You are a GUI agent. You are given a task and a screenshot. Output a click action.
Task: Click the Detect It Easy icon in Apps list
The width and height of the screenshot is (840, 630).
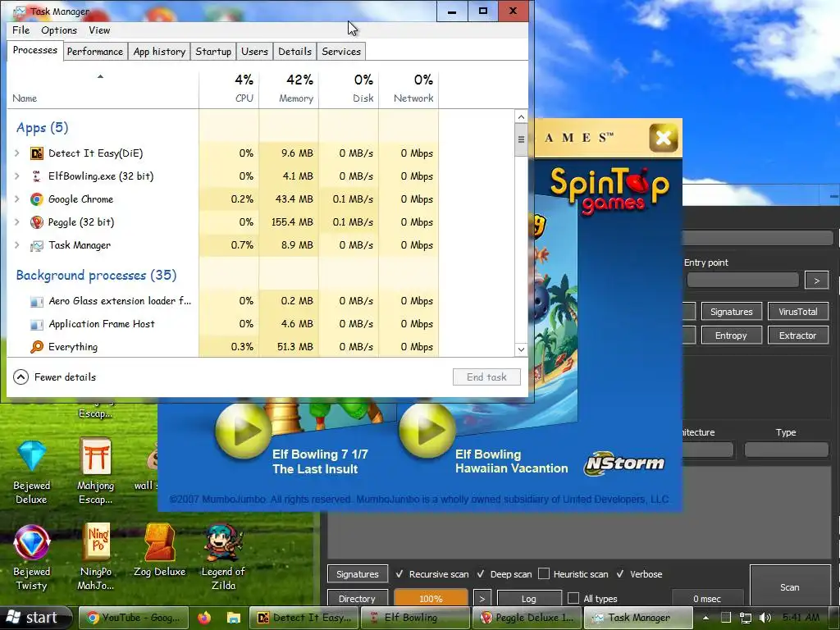click(x=36, y=153)
